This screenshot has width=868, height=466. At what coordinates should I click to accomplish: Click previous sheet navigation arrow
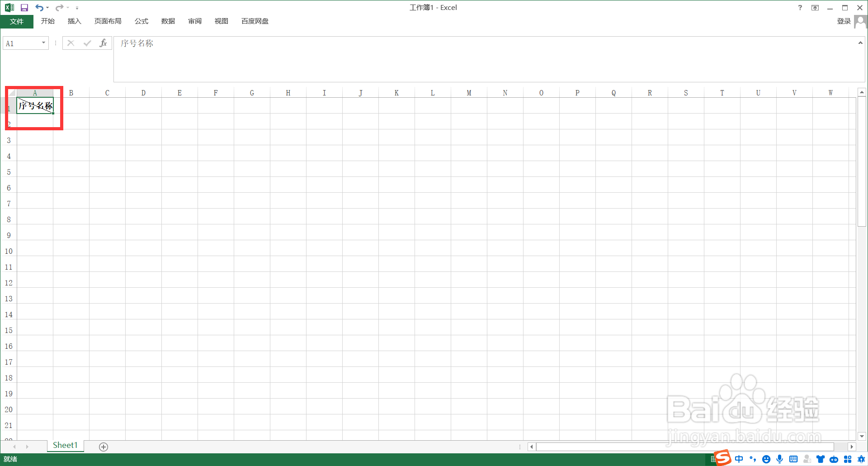[14, 447]
